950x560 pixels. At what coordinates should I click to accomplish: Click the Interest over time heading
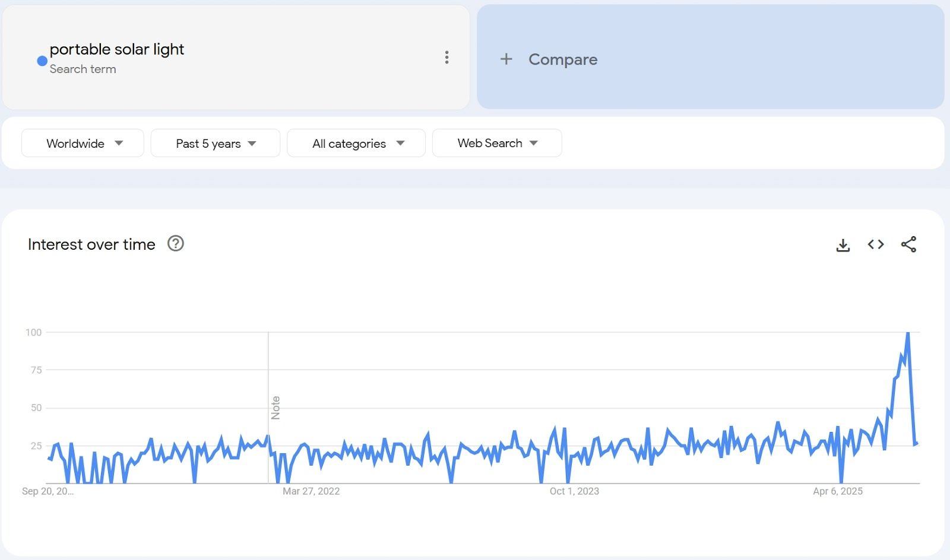91,244
